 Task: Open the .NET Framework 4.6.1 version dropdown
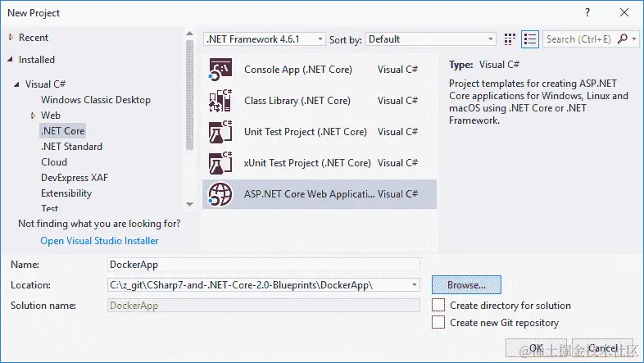(265, 39)
